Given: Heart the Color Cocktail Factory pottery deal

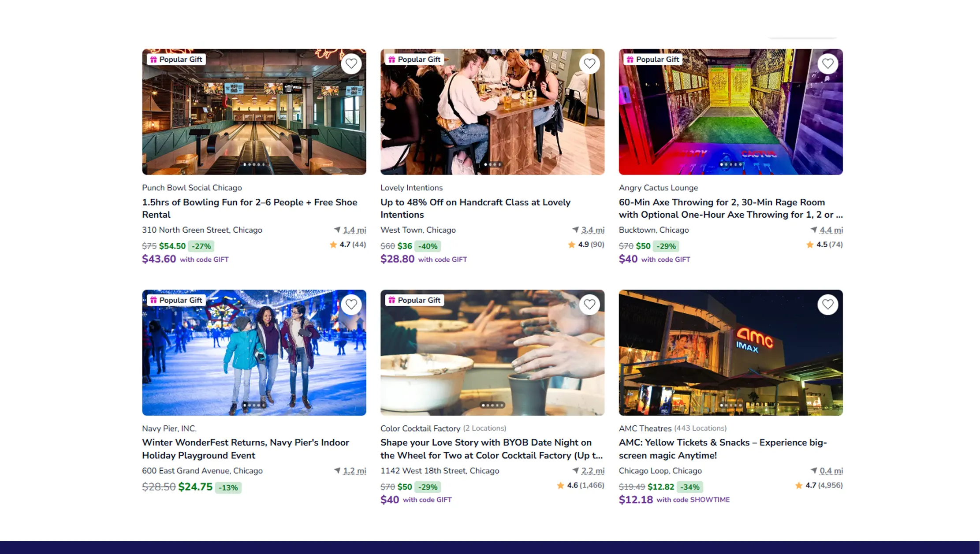Looking at the screenshot, I should (x=589, y=305).
